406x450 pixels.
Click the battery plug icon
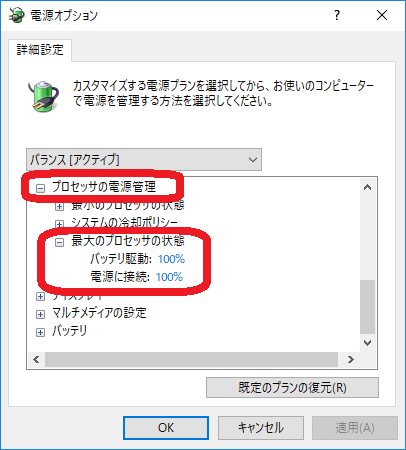tap(43, 96)
